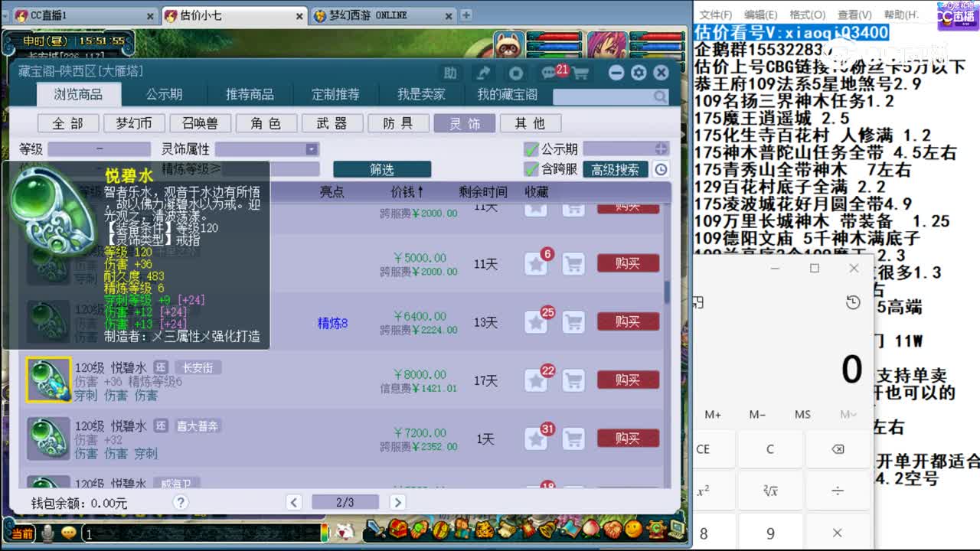Open the 灵饰属性 dropdown
The image size is (980, 551).
(266, 149)
